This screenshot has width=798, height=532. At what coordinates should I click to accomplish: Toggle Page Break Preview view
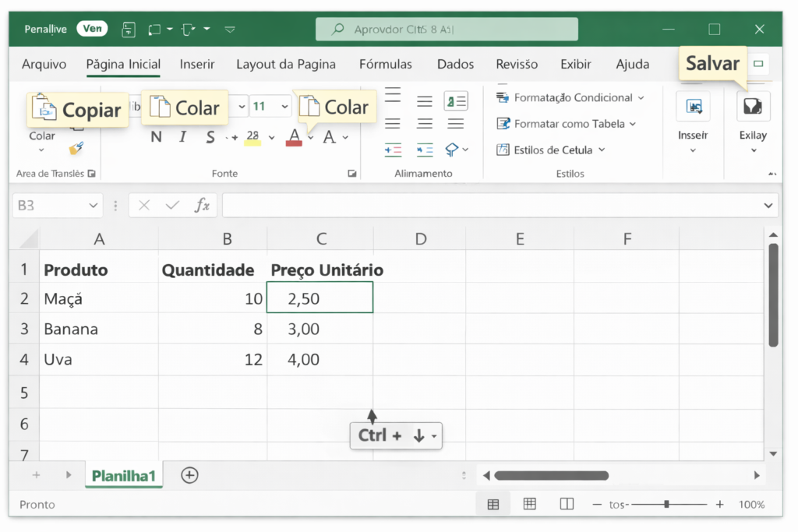tap(567, 504)
